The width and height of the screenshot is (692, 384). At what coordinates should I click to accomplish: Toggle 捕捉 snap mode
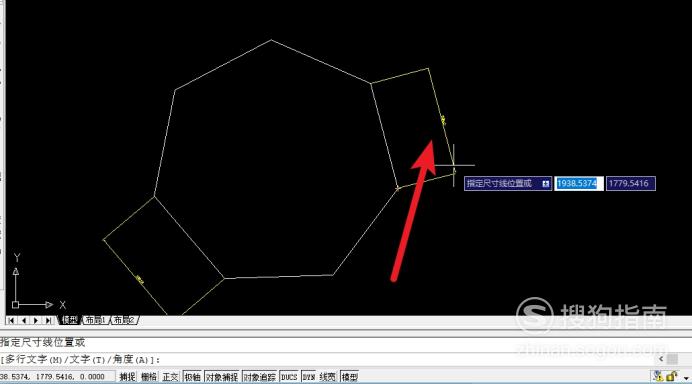127,377
